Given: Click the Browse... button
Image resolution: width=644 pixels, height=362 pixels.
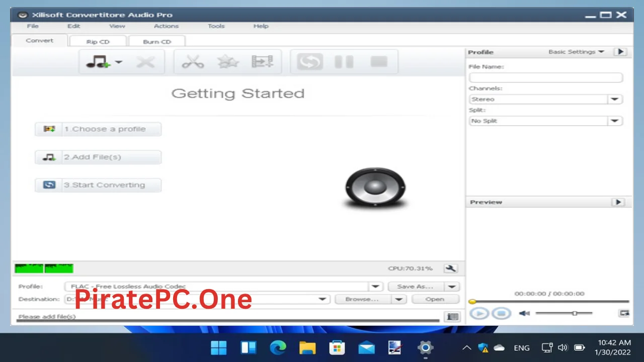Looking at the screenshot, I should 363,299.
